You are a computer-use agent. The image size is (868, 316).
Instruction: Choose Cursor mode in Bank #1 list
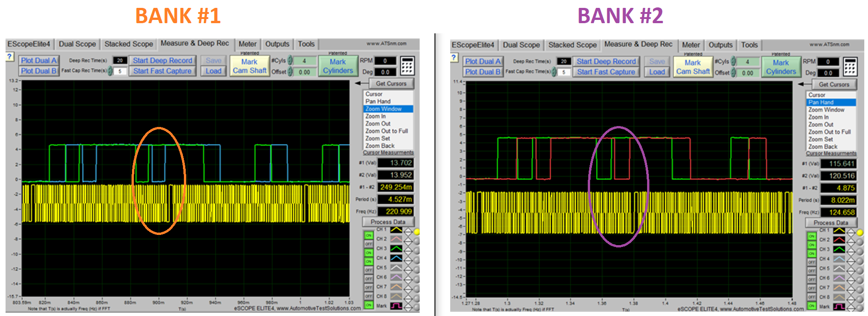388,94
